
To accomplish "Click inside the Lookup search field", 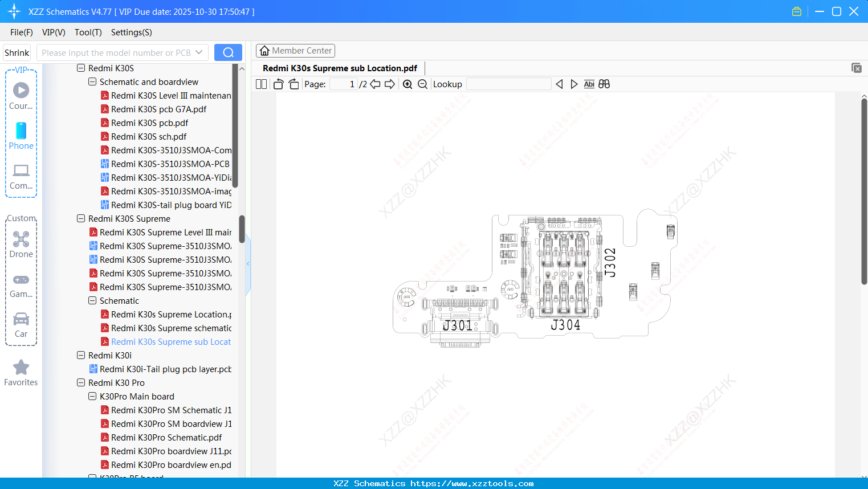I will (508, 84).
